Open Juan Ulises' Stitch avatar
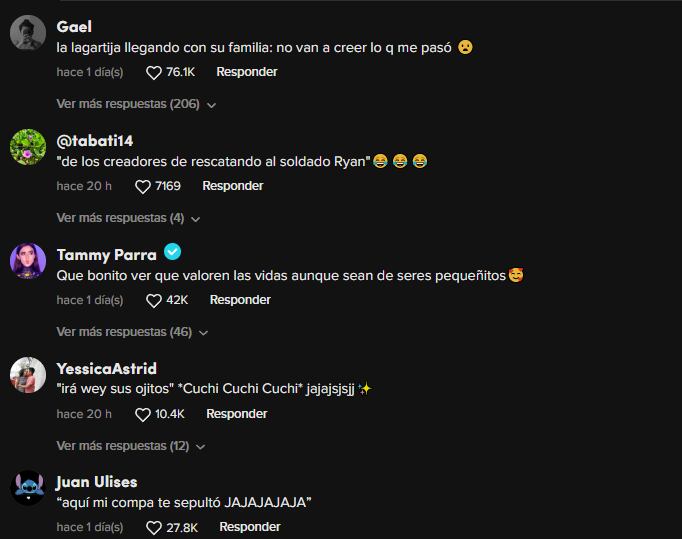682x539 pixels. click(28, 488)
